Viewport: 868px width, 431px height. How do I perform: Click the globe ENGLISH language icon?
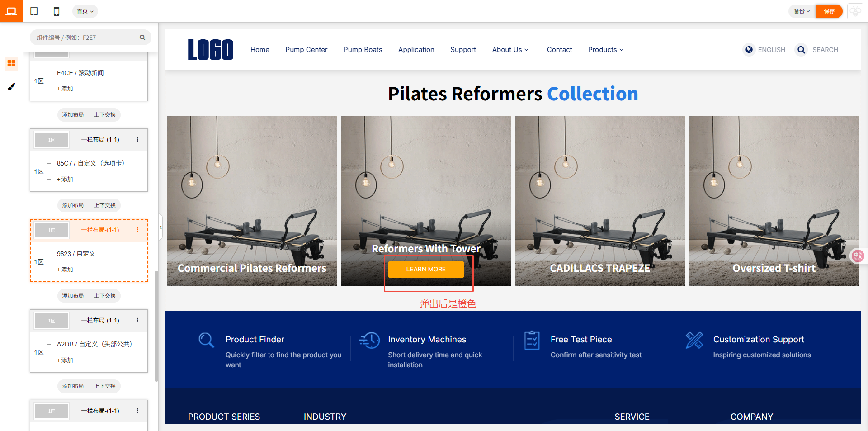click(749, 50)
